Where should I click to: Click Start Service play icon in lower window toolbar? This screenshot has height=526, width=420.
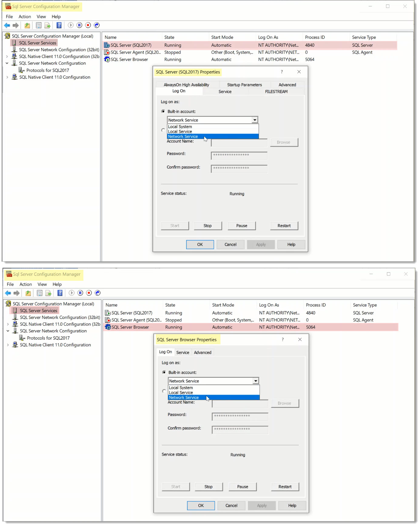point(72,293)
